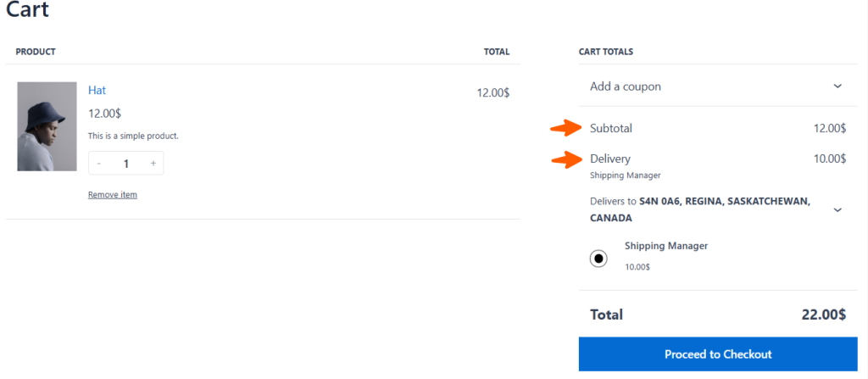Click the Hat quantity input field
Screen dimensions: 868x379
(125, 164)
